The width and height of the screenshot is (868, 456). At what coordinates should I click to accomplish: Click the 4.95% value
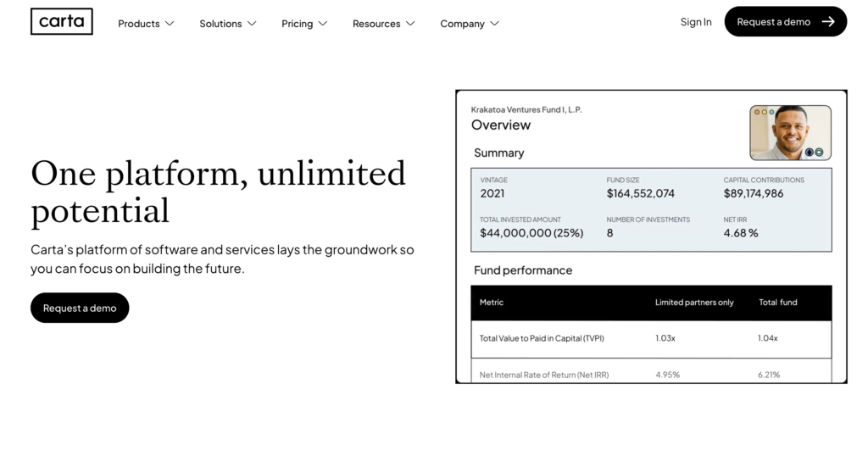pos(668,375)
